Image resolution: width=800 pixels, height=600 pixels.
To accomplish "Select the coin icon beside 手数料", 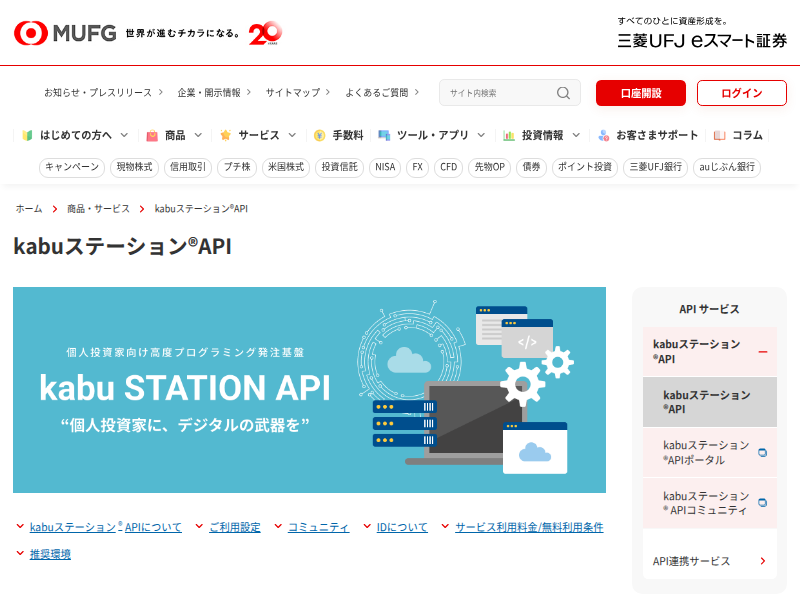I will (318, 134).
